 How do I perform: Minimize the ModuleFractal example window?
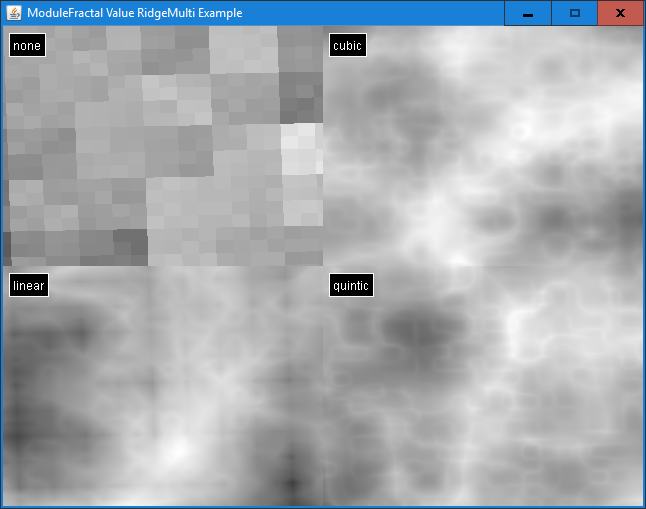(527, 13)
